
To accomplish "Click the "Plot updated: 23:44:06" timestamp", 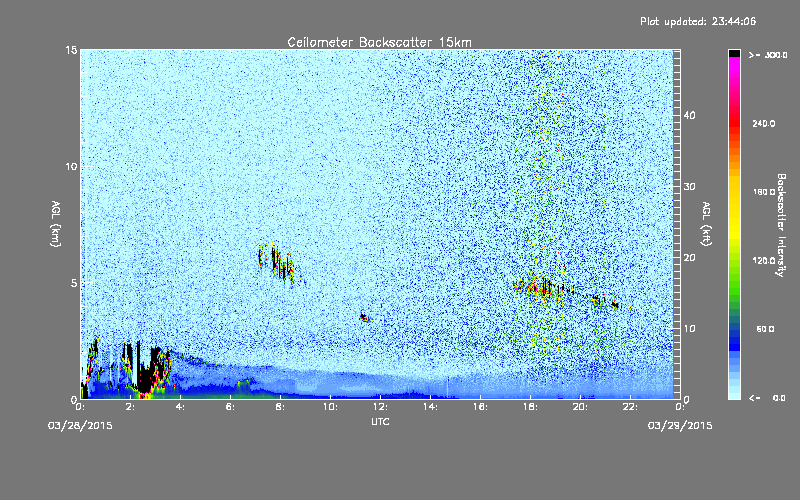I will 698,21.
